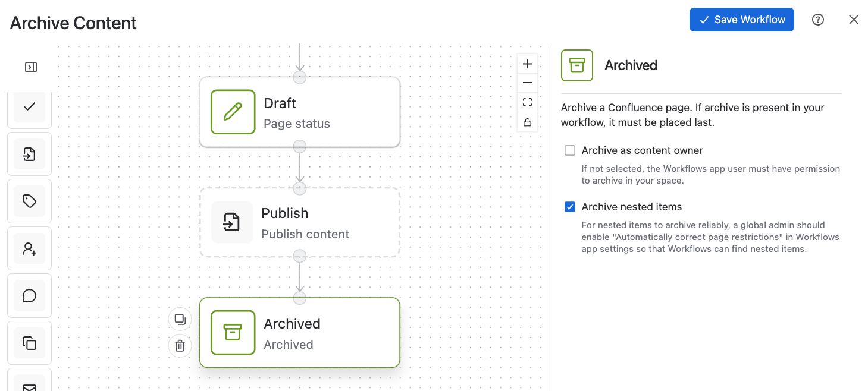Open the help question mark icon
The image size is (868, 391).
click(818, 20)
